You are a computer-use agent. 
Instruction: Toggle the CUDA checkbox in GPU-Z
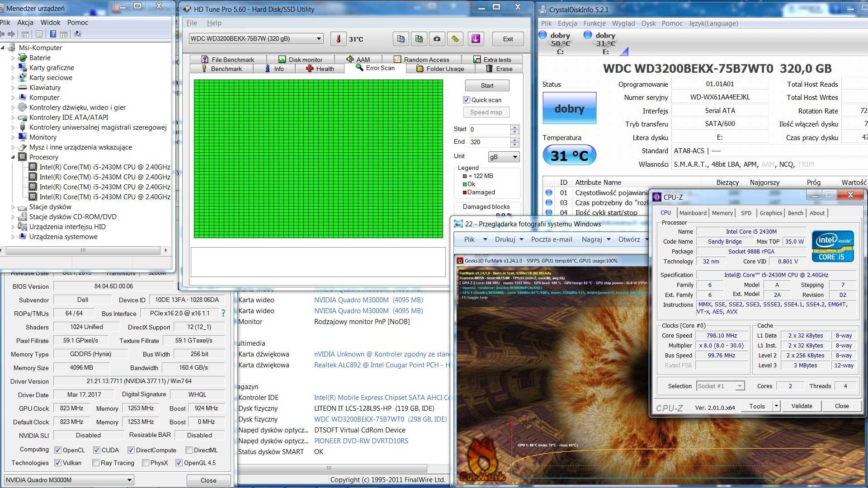click(97, 450)
